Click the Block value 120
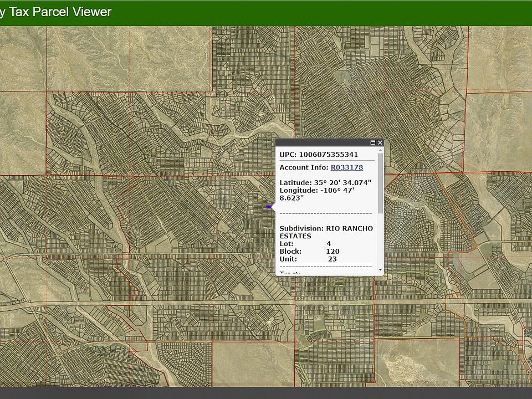This screenshot has width=532, height=399. click(332, 252)
